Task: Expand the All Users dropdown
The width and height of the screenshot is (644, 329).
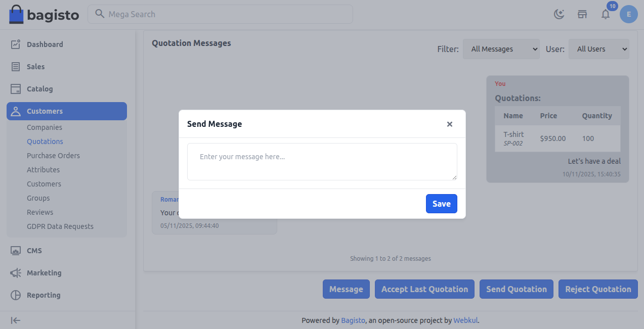Action: [x=598, y=49]
